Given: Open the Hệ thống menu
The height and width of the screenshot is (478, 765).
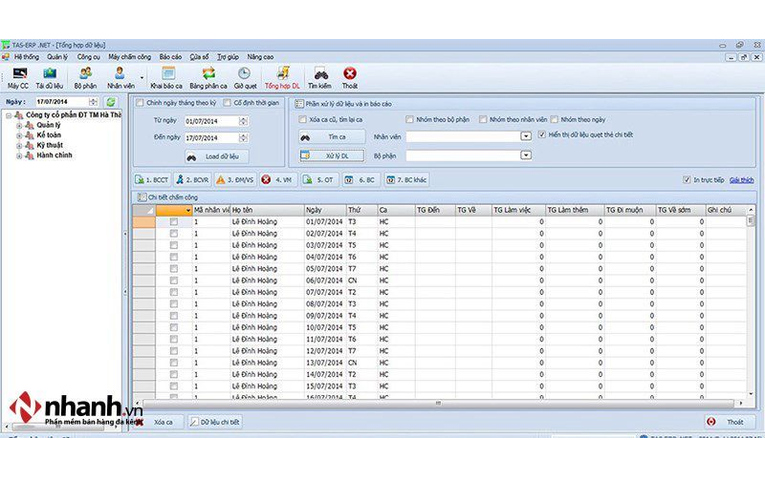Looking at the screenshot, I should [26, 57].
